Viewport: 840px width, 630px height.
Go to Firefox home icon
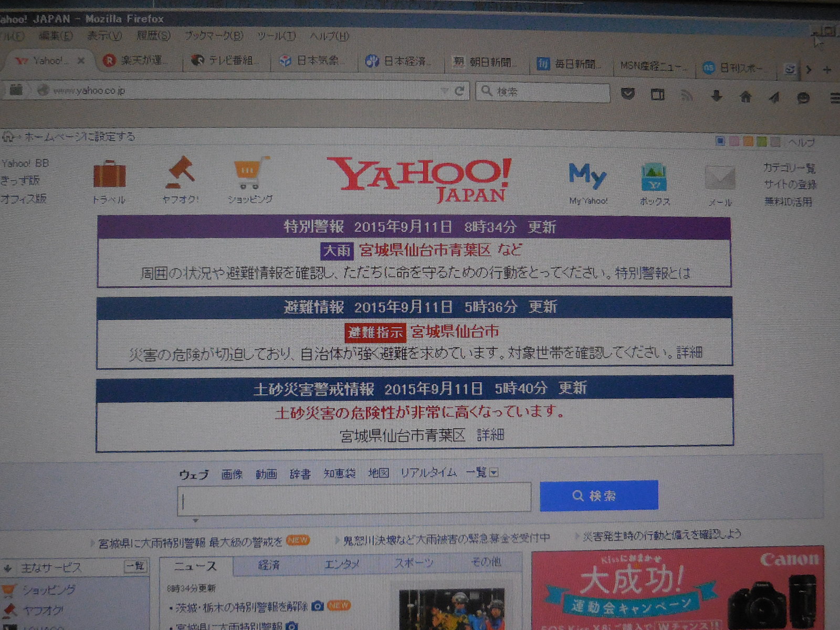click(x=745, y=97)
